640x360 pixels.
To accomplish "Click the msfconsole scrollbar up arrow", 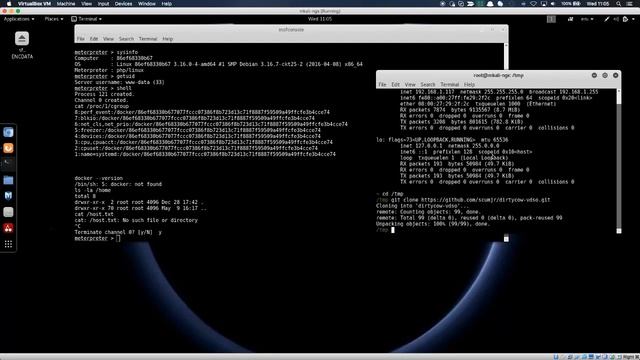I will [x=506, y=45].
